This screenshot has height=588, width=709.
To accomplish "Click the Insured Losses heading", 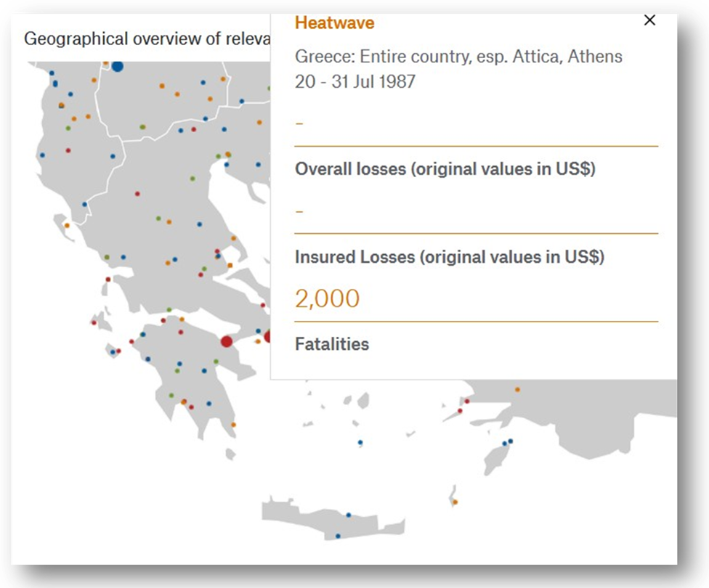I will 450,257.
